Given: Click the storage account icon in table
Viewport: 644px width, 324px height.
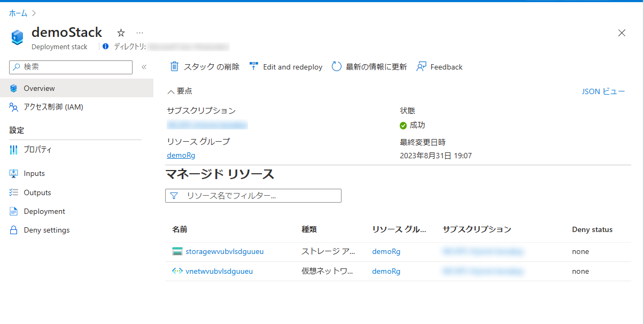Looking at the screenshot, I should click(177, 251).
